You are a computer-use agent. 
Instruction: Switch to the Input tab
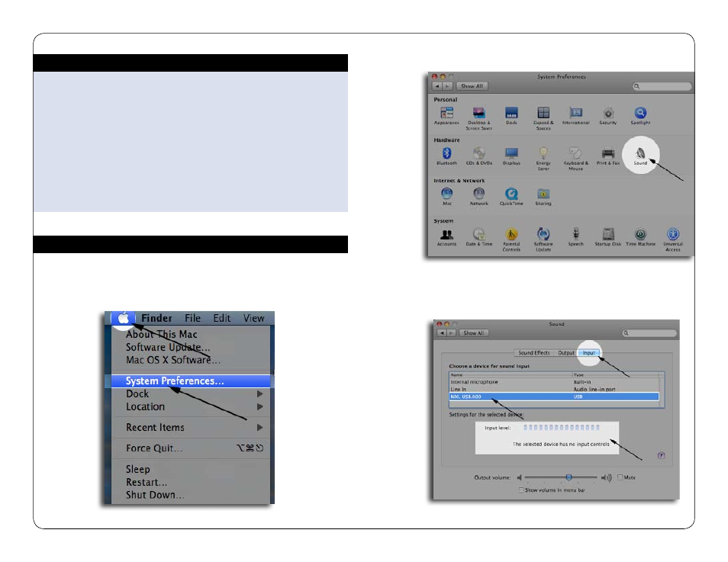[x=588, y=353]
